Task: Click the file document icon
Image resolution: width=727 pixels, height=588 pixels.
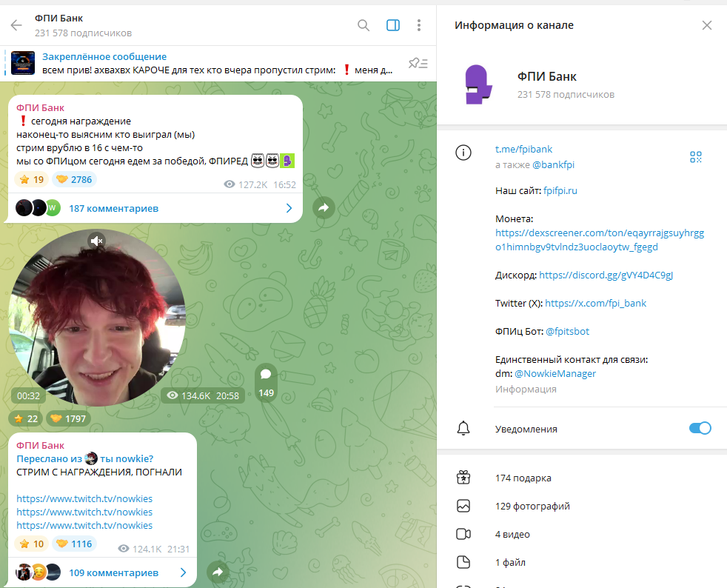Action: coord(463,562)
